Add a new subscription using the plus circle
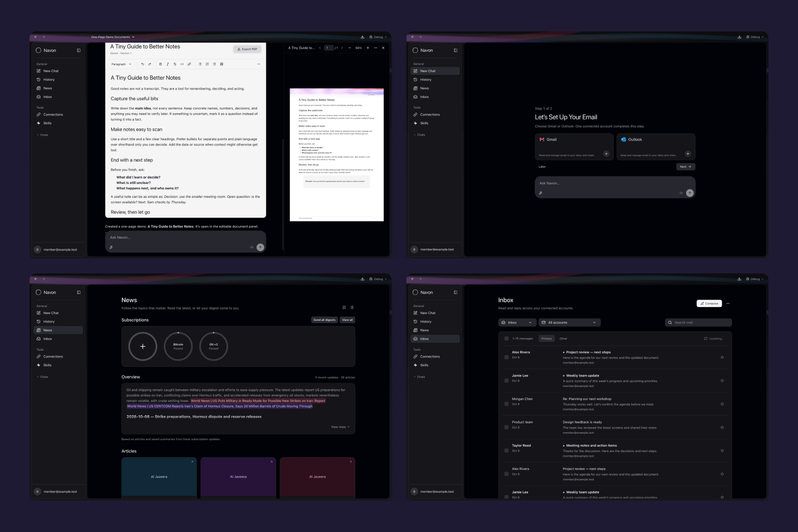The height and width of the screenshot is (532, 798). click(x=143, y=346)
